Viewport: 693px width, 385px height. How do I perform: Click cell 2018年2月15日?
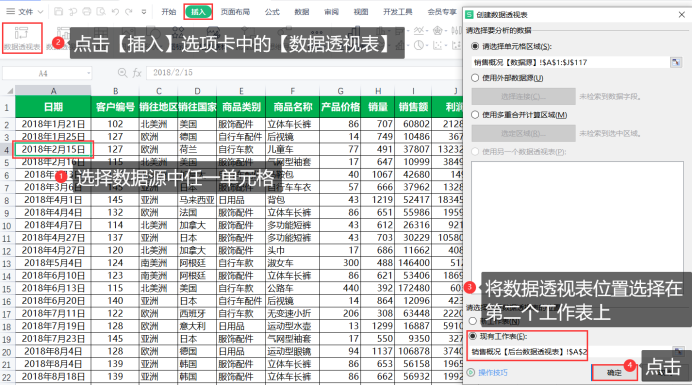53,149
